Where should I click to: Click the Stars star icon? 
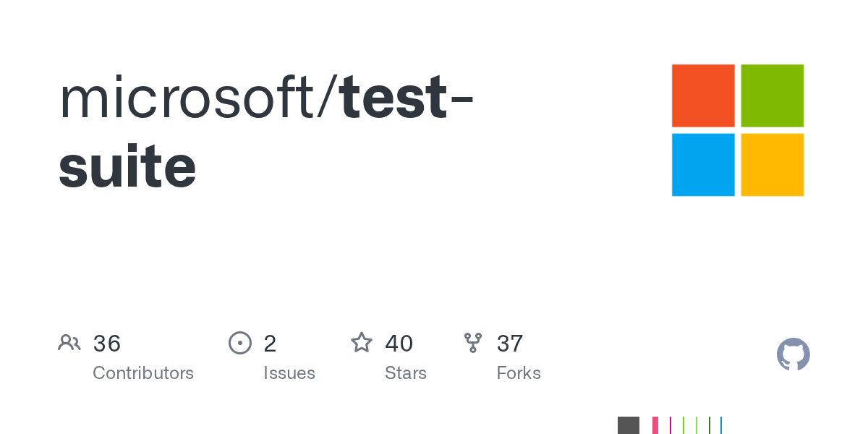pyautogui.click(x=362, y=343)
